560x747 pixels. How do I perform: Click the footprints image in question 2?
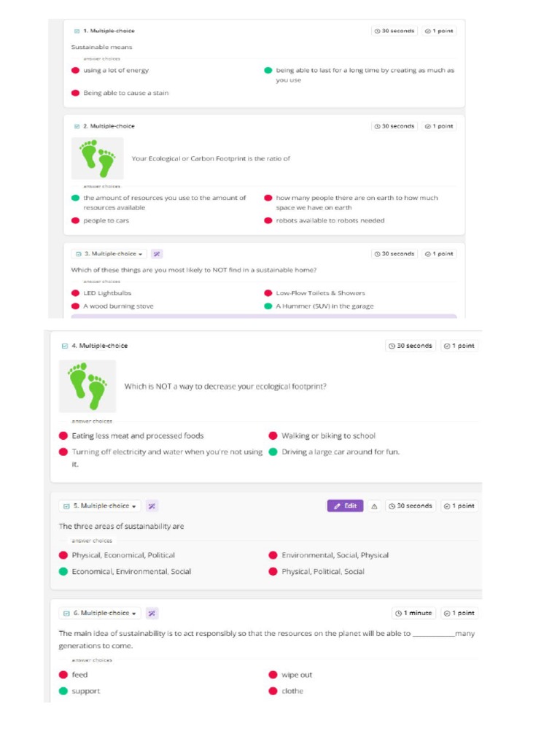(97, 158)
